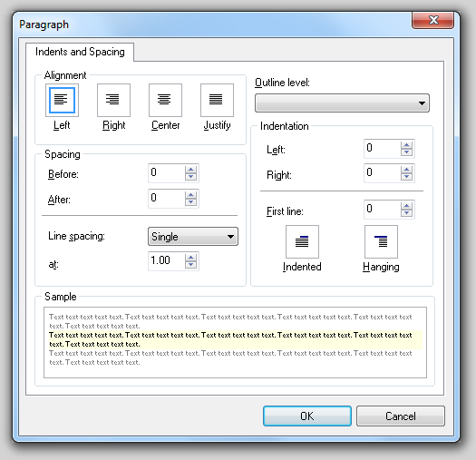Select Left alignment icon

tap(62, 101)
